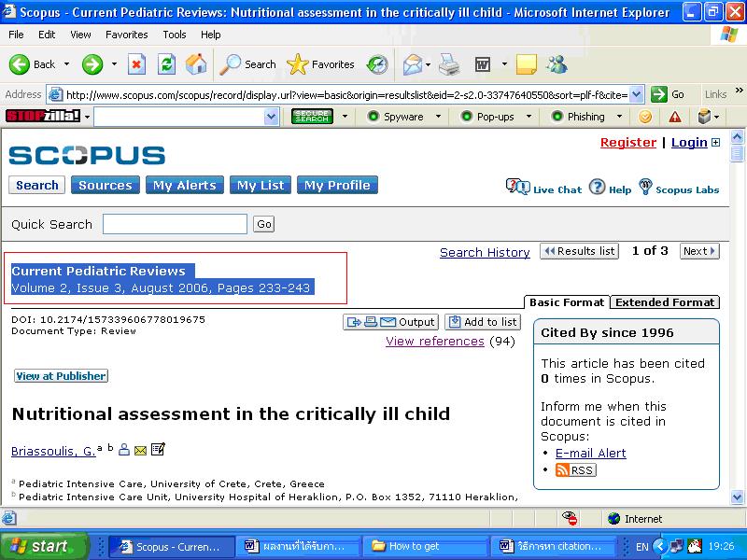Click the red warning triangle icon
The width and height of the screenshot is (747, 560).
[674, 116]
